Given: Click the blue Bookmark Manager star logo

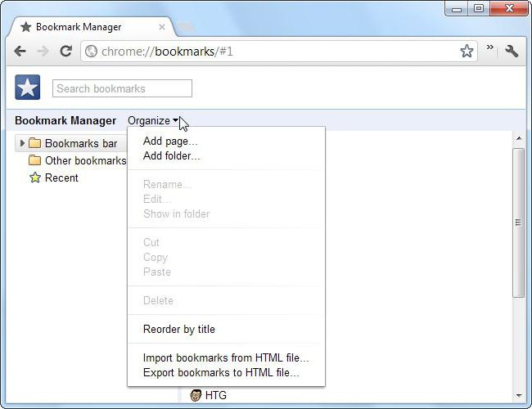Looking at the screenshot, I should [x=28, y=88].
